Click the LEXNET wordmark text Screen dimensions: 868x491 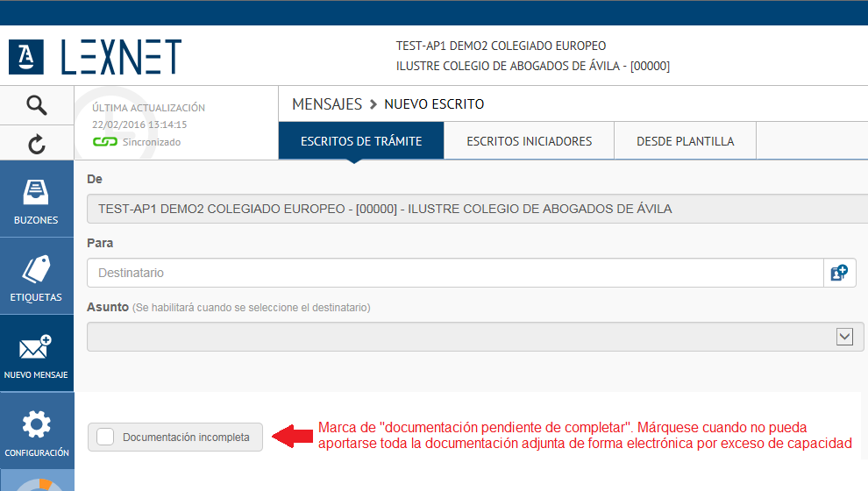coord(121,57)
